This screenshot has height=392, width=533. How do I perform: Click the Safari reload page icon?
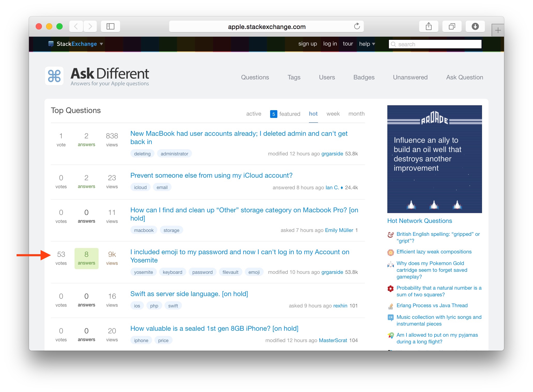(357, 26)
